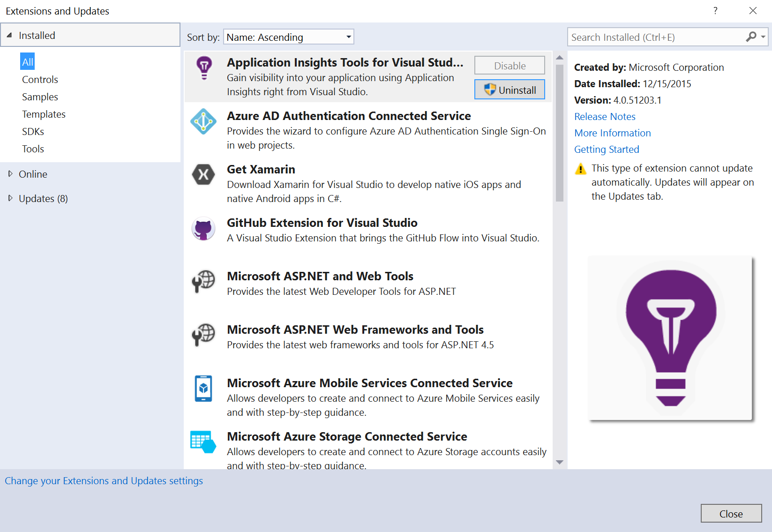
Task: Select Microsoft ASP.NET and Web Tools title
Action: click(x=320, y=276)
